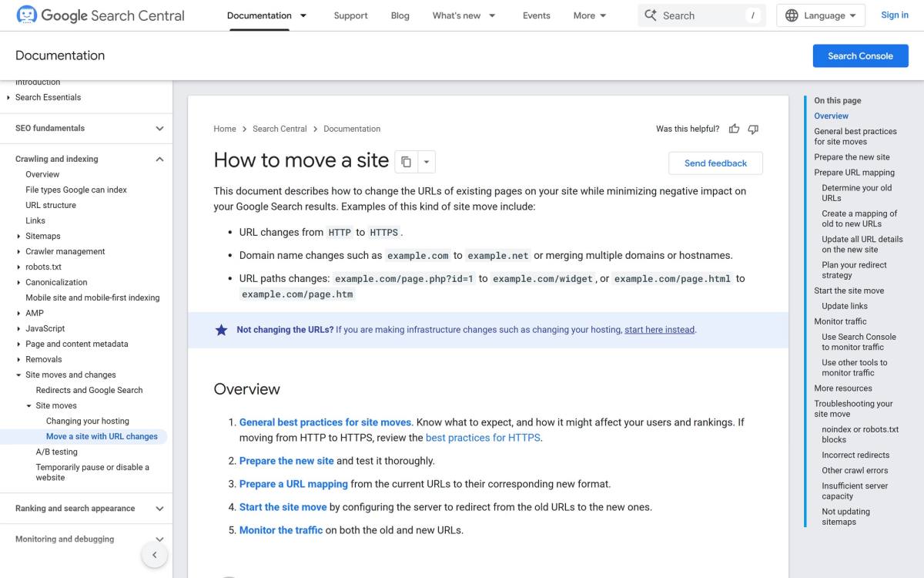Expand Search Essentials item

8,97
